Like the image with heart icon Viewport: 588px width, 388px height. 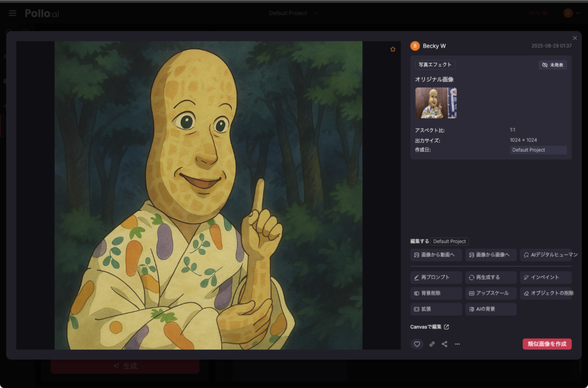point(417,344)
